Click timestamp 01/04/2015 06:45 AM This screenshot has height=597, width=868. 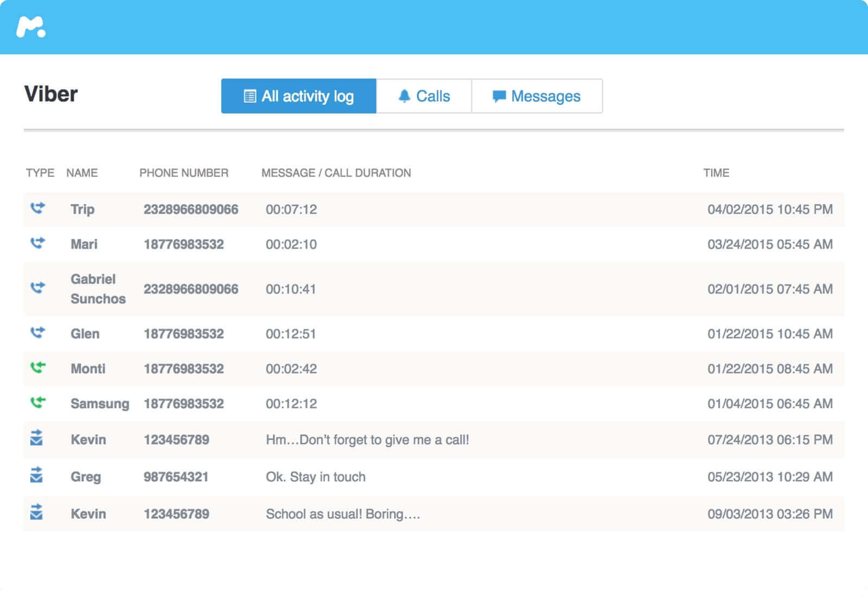(x=770, y=404)
